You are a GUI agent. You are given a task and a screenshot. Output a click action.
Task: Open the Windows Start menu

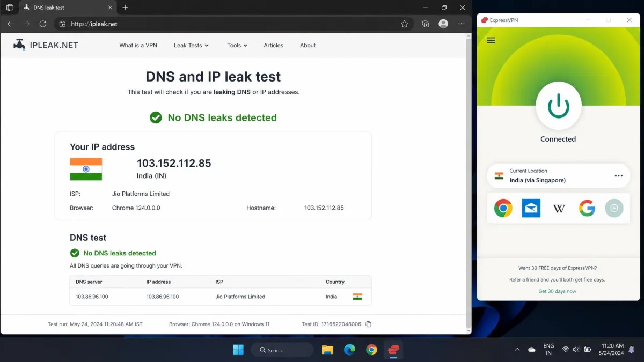click(x=238, y=350)
